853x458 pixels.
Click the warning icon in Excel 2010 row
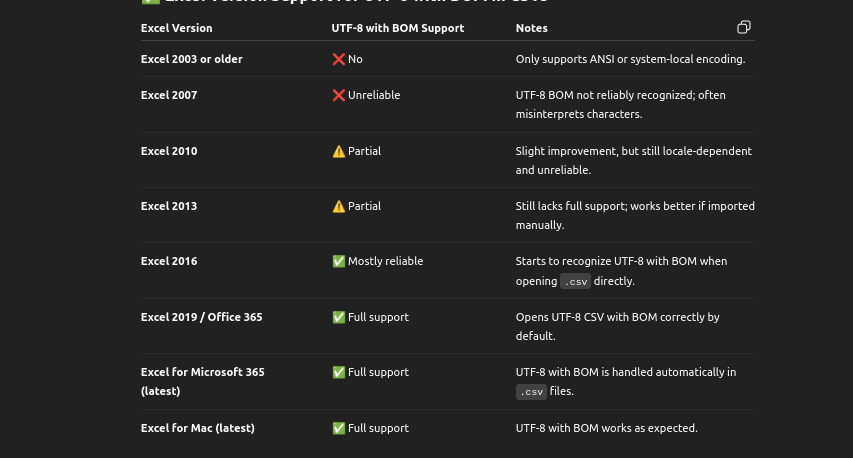[338, 151]
